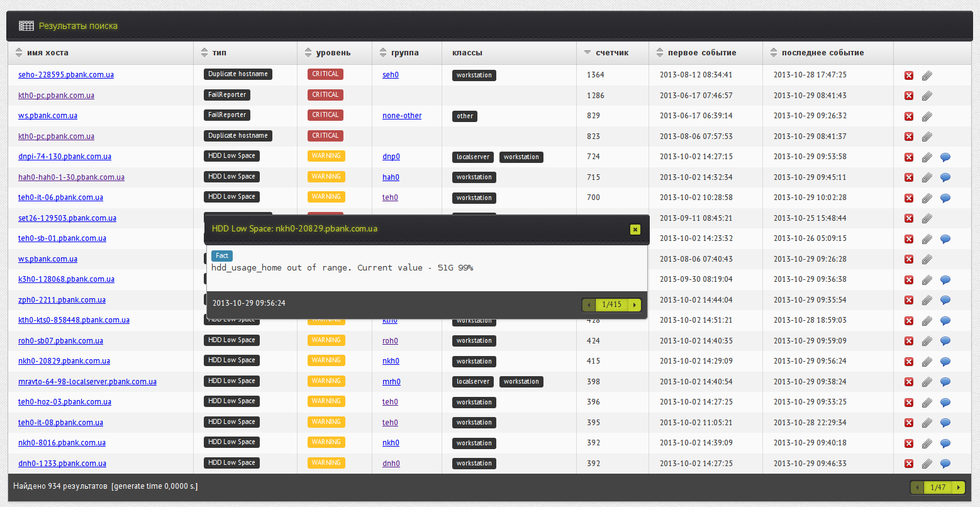
Task: Click the классы column header
Action: click(467, 53)
